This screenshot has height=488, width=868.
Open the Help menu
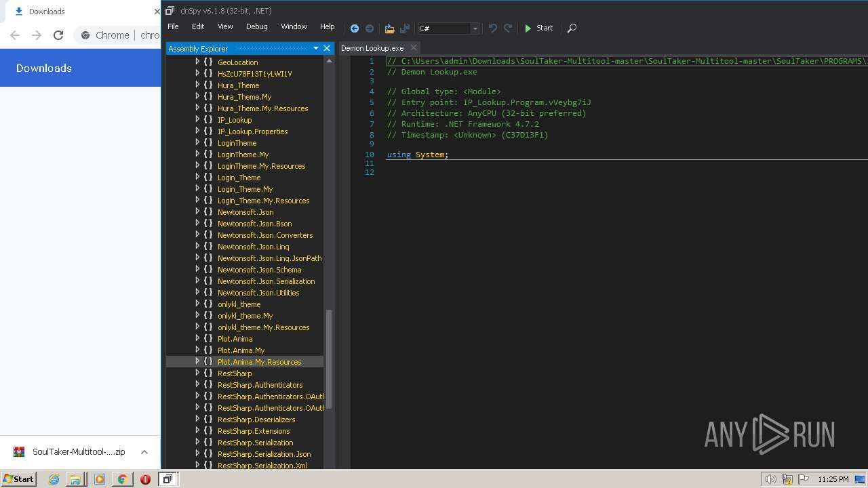pos(328,26)
